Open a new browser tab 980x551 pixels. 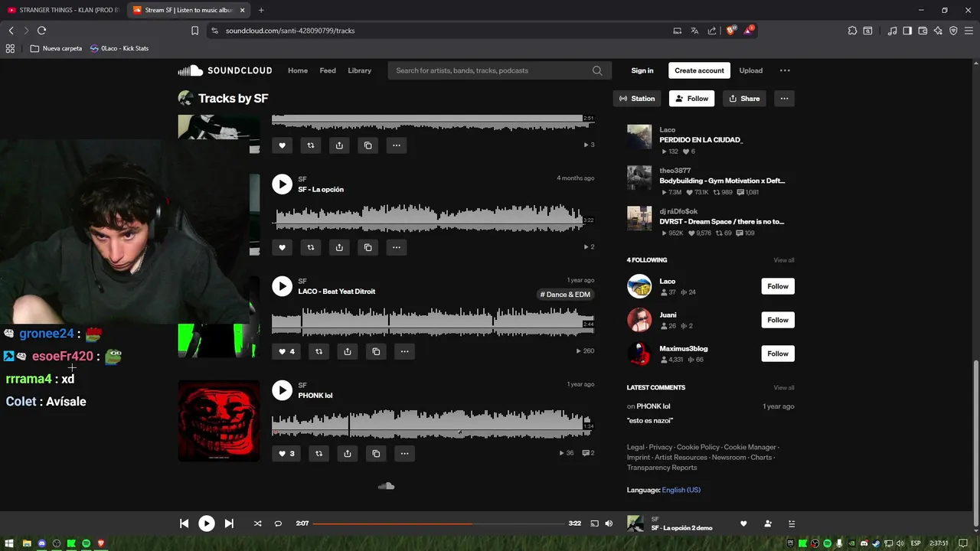tap(261, 10)
